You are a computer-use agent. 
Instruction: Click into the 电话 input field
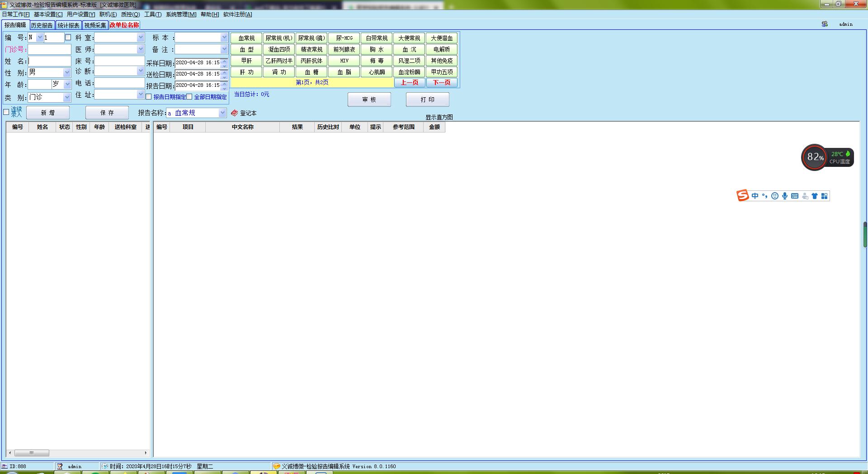[119, 83]
